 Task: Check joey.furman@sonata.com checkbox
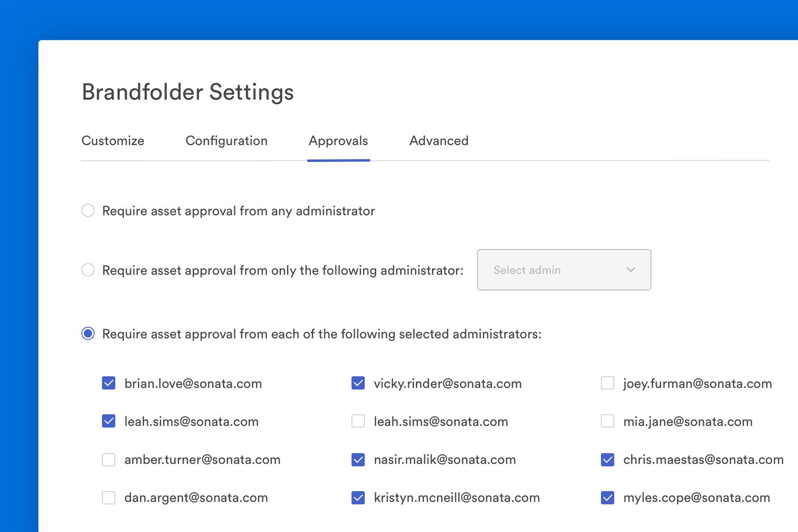[608, 383]
